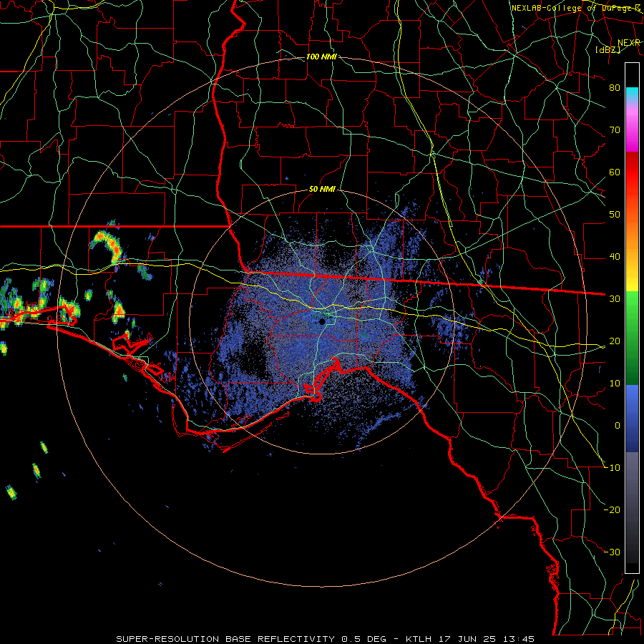Click the 40 value on the dBZ scale
This screenshot has height=644, width=644.
click(x=615, y=257)
